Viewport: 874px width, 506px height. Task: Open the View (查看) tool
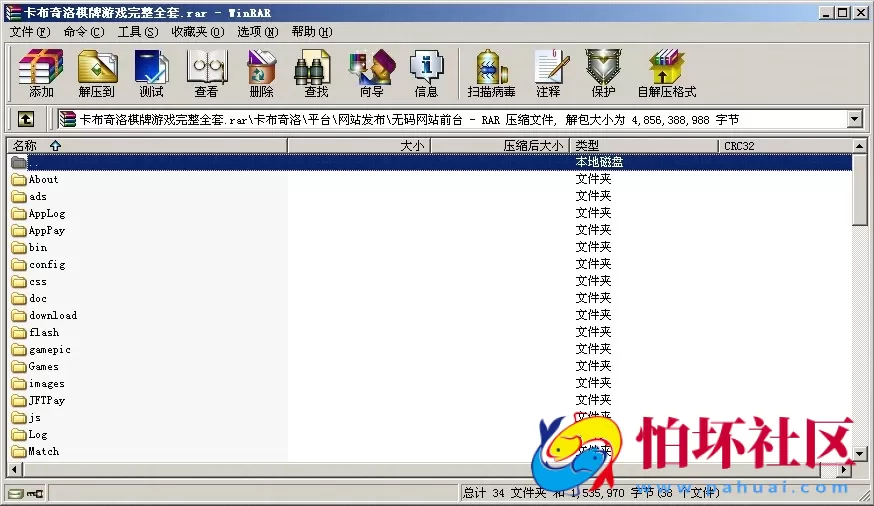point(206,73)
